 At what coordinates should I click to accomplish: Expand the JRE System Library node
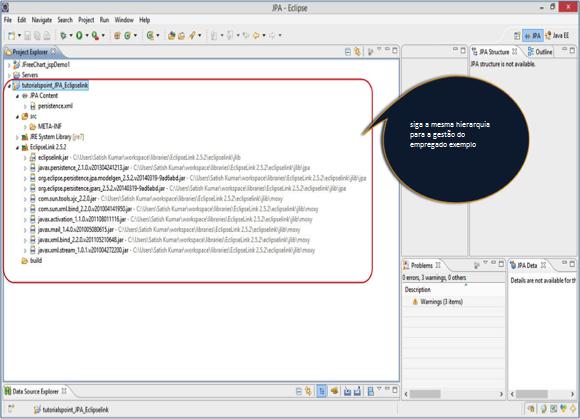(17, 137)
